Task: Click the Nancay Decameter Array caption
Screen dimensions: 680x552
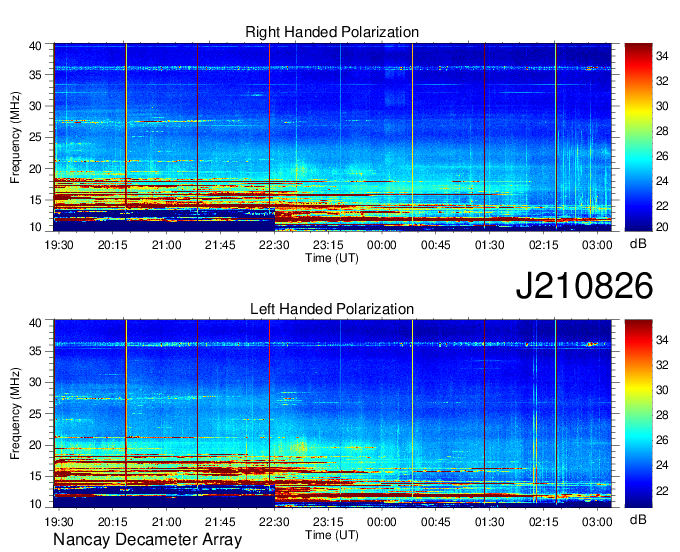Action: click(x=147, y=539)
